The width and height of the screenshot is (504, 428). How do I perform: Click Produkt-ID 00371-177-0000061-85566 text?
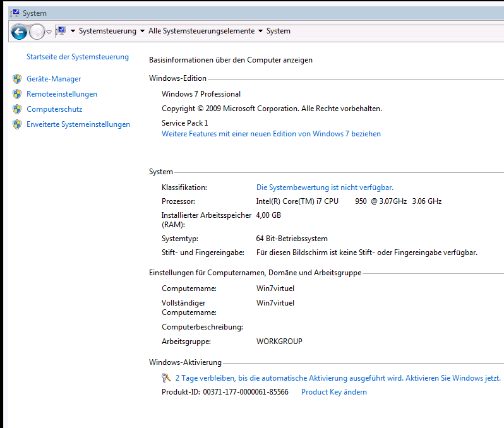(225, 392)
